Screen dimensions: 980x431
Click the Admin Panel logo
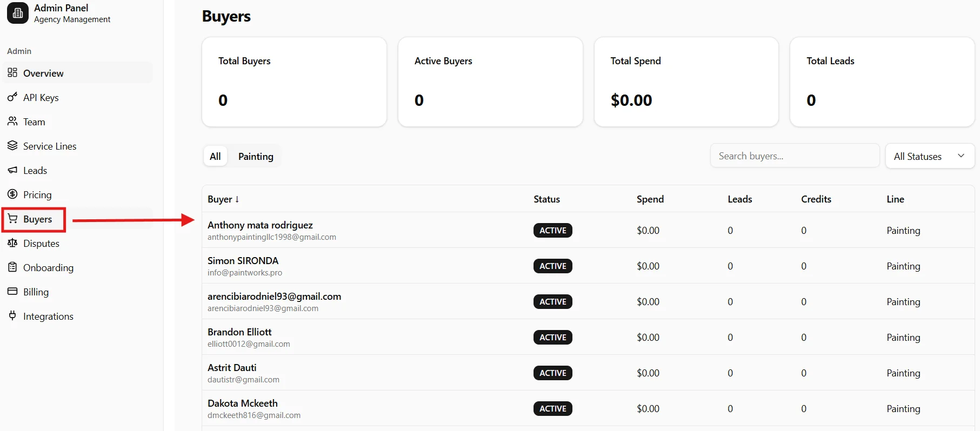tap(17, 13)
